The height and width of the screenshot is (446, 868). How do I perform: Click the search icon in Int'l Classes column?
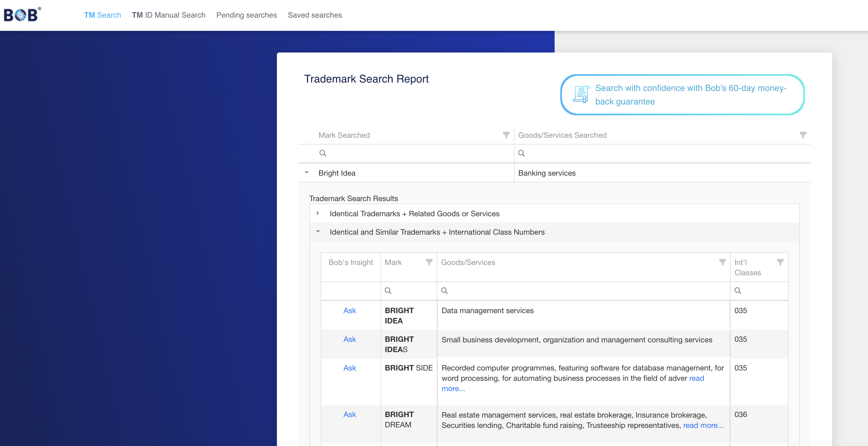coord(737,290)
